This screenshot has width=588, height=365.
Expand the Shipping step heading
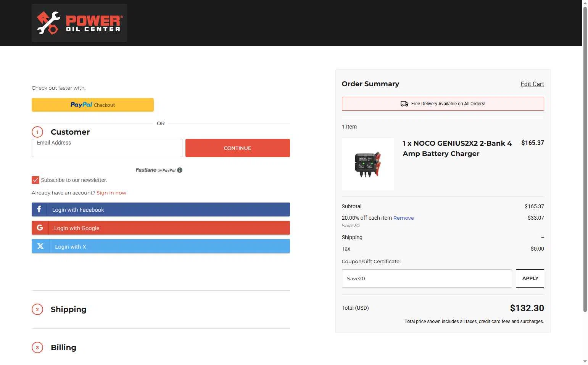click(69, 309)
